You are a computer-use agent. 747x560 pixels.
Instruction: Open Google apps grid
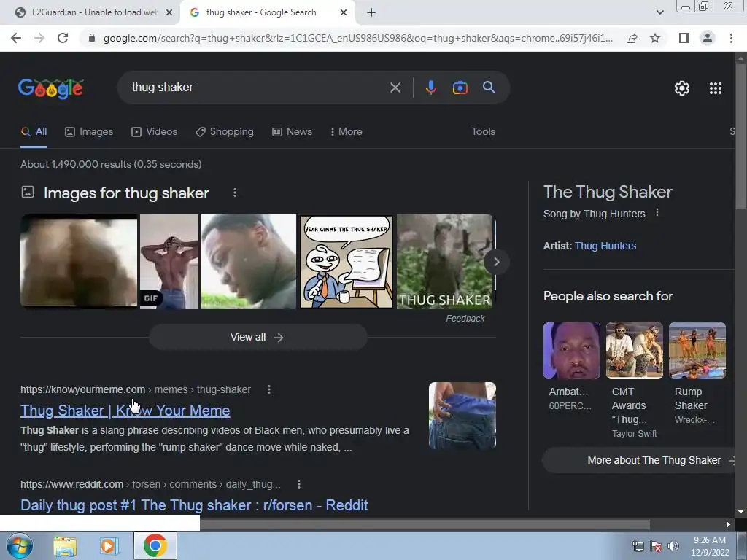coord(715,88)
